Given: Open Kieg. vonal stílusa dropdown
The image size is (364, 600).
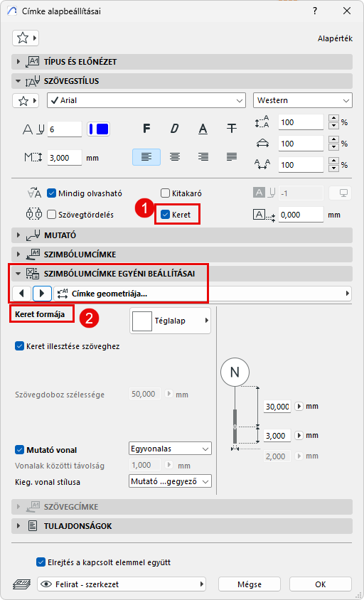Looking at the screenshot, I should point(171,481).
